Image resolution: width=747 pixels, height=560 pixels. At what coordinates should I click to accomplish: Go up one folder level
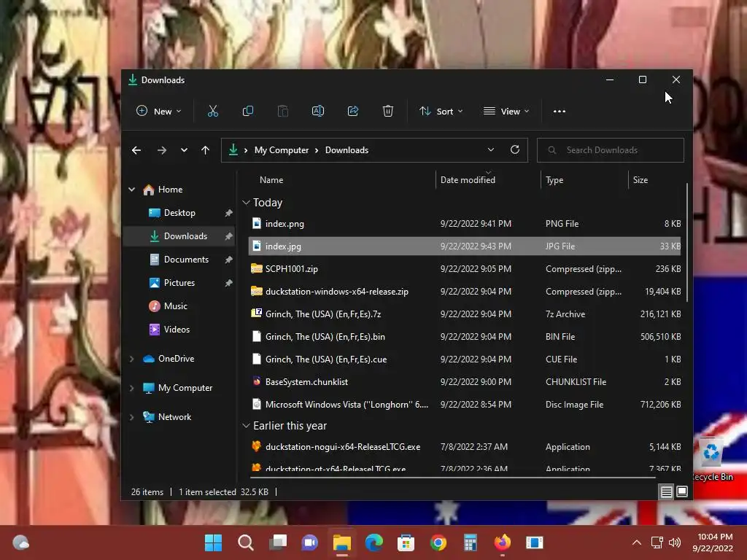tap(205, 150)
